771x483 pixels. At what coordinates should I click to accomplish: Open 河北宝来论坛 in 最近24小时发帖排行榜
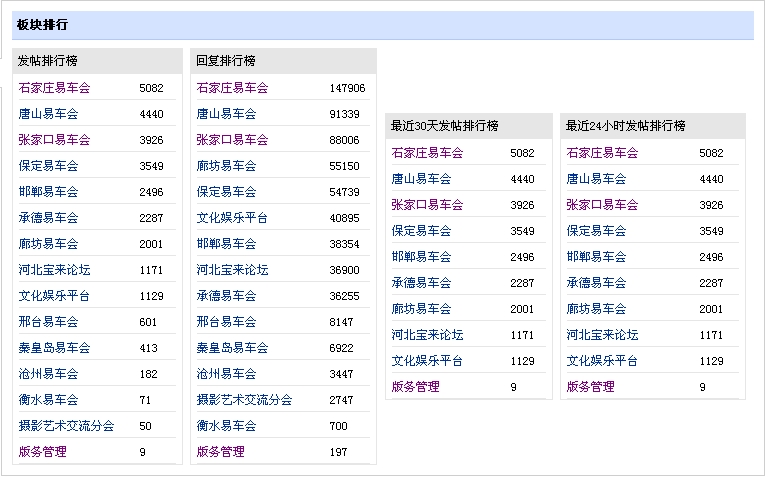(603, 335)
